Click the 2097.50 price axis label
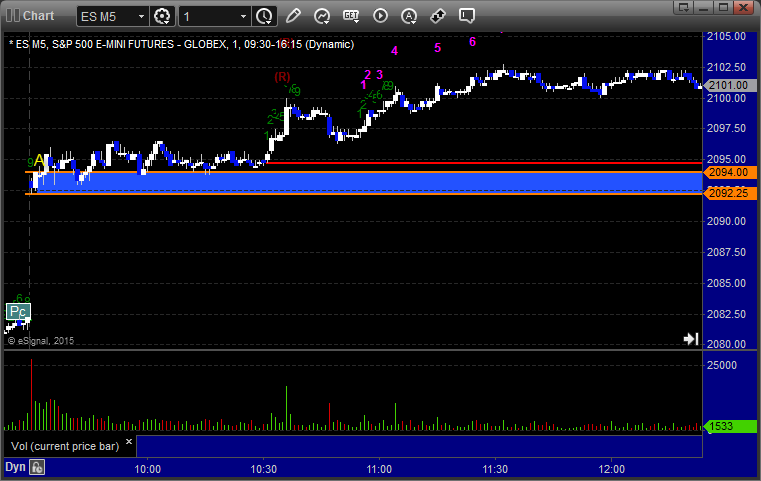This screenshot has height=481, width=761. tap(727, 128)
